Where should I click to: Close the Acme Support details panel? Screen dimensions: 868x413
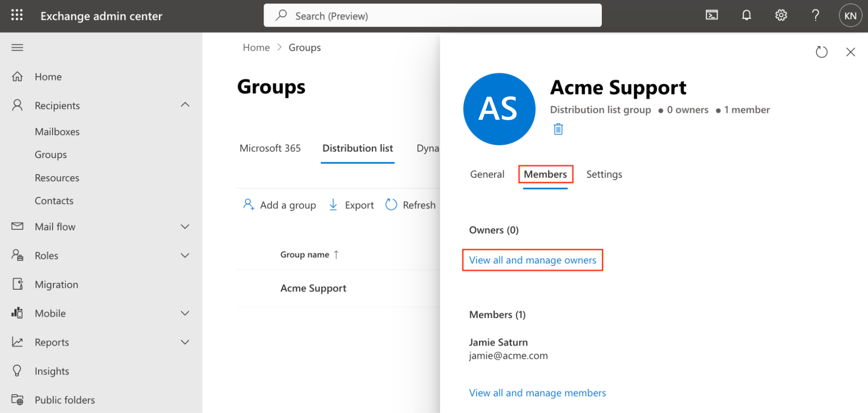pyautogui.click(x=851, y=52)
